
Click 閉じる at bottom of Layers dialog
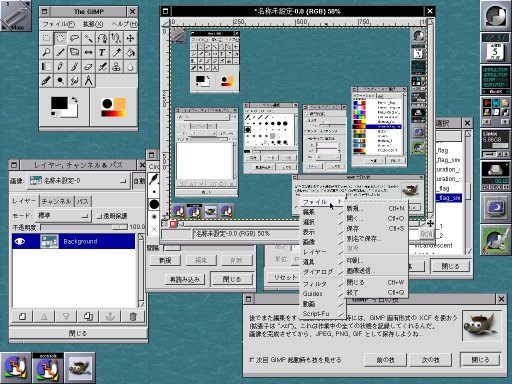click(x=78, y=333)
